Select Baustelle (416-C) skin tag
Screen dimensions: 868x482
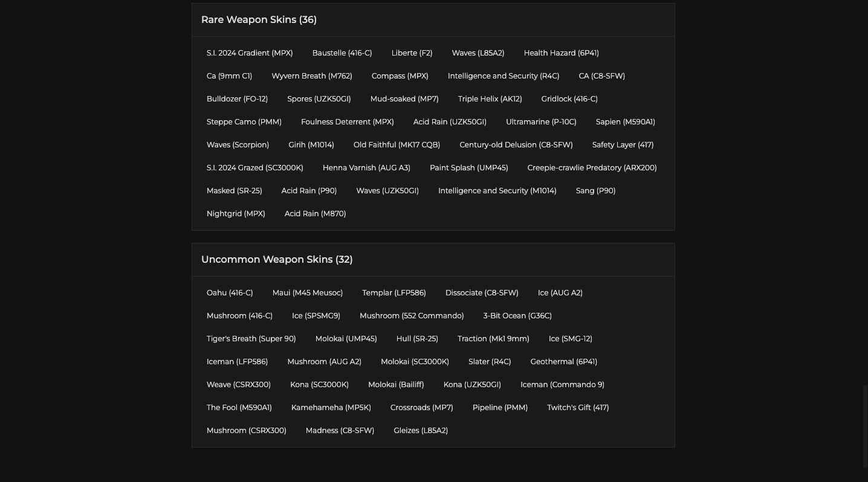[342, 53]
